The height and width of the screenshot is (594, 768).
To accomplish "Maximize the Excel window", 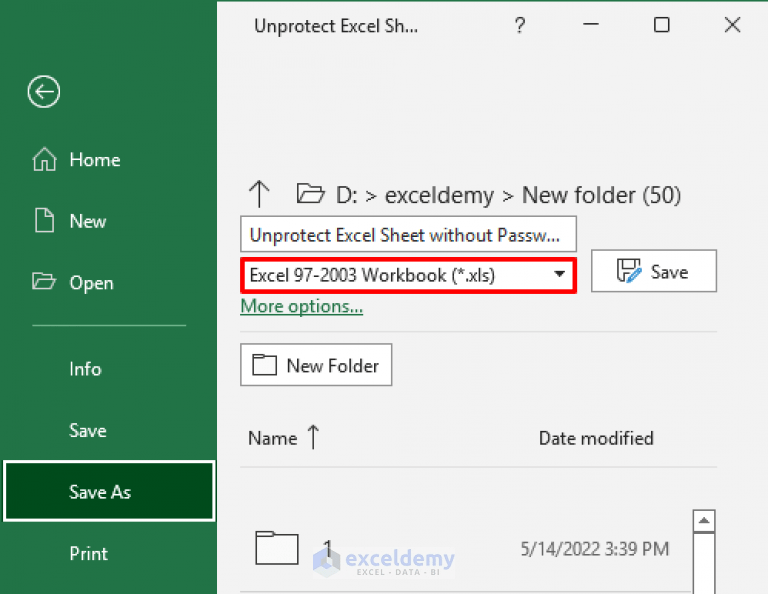I will click(x=662, y=24).
